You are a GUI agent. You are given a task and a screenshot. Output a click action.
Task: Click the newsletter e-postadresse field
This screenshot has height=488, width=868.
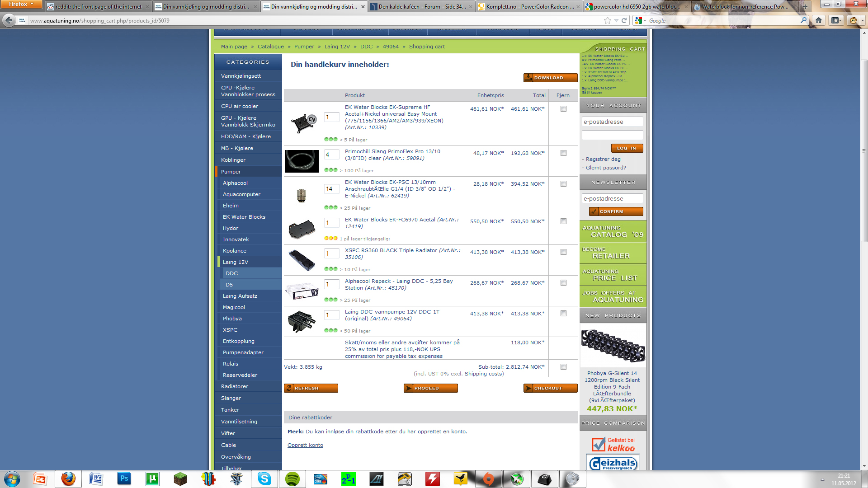tap(612, 199)
